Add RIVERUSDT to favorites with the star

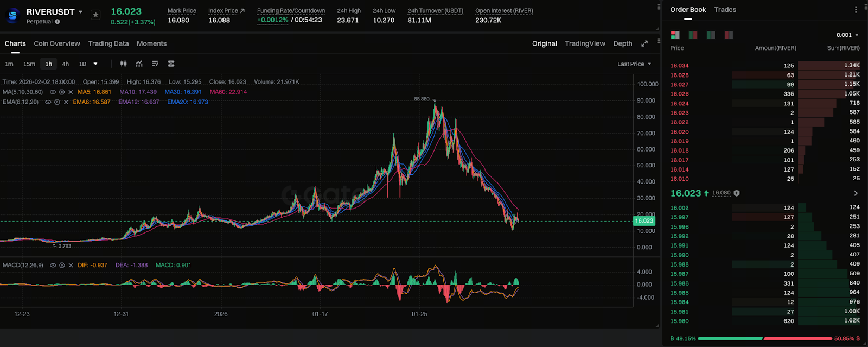[95, 15]
